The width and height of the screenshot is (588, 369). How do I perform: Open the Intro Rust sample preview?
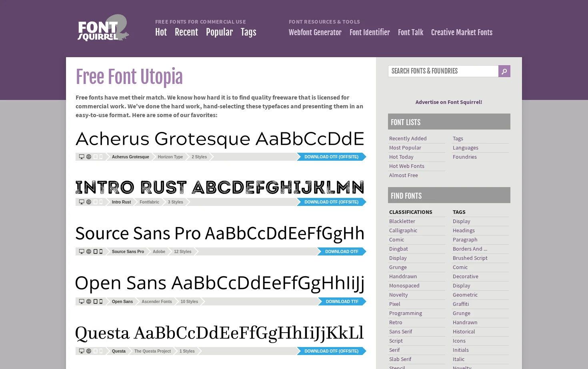tap(220, 187)
